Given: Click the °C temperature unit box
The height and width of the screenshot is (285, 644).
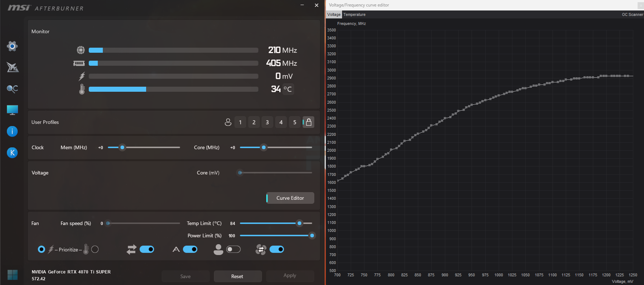Looking at the screenshot, I should (288, 89).
